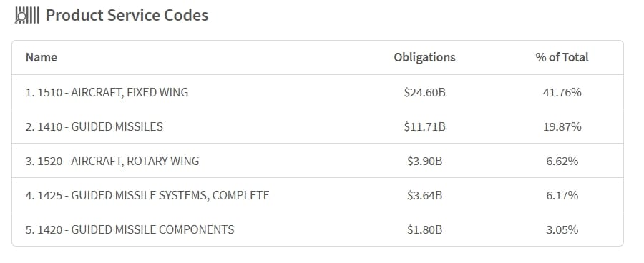The image size is (644, 263).
Task: Open 1410 - Guided Missiles row
Action: tap(318, 126)
